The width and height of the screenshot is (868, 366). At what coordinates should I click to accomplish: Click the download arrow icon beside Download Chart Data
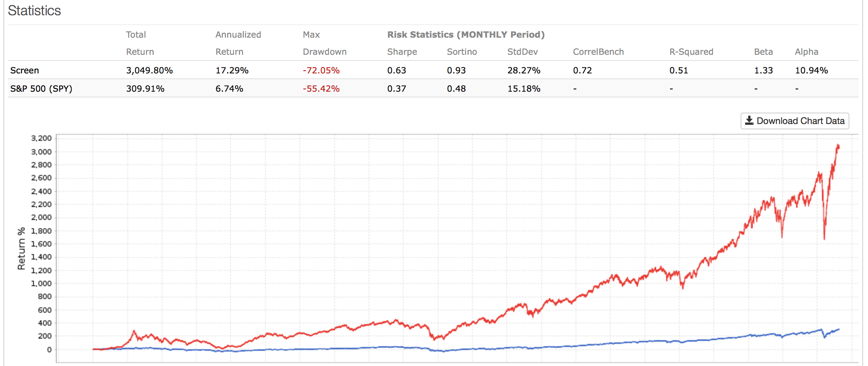coord(749,121)
